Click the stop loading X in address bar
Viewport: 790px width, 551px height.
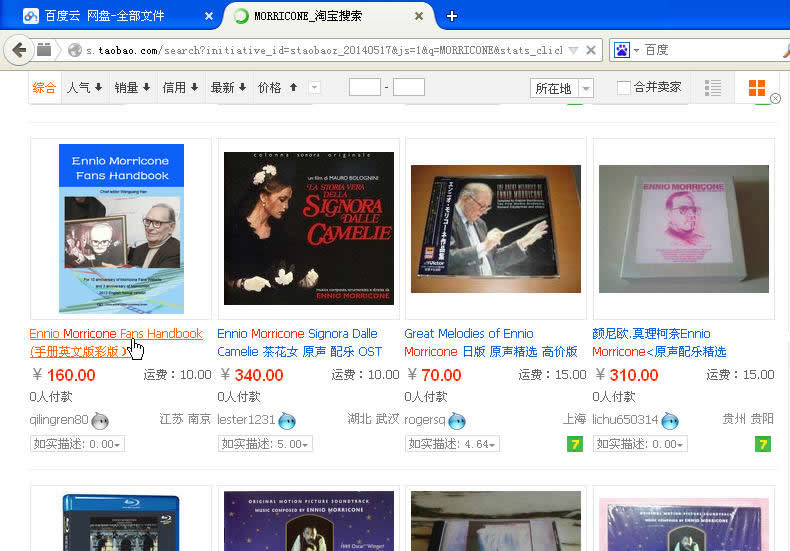point(591,50)
